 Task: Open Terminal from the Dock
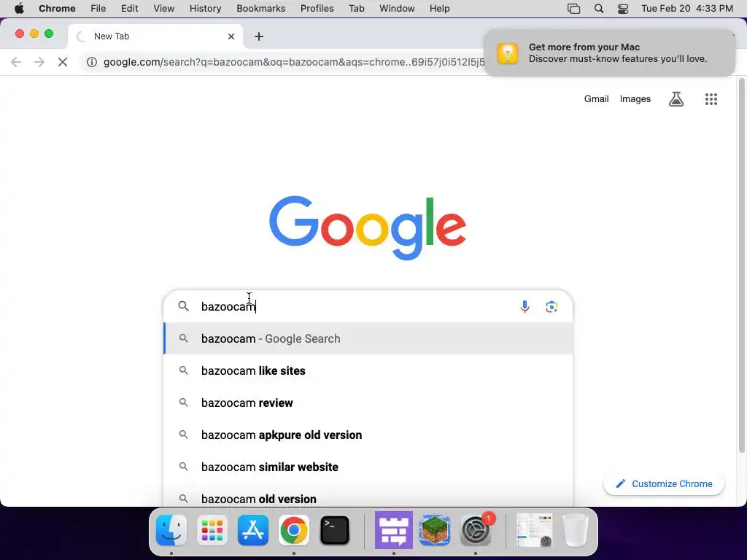coord(334,530)
